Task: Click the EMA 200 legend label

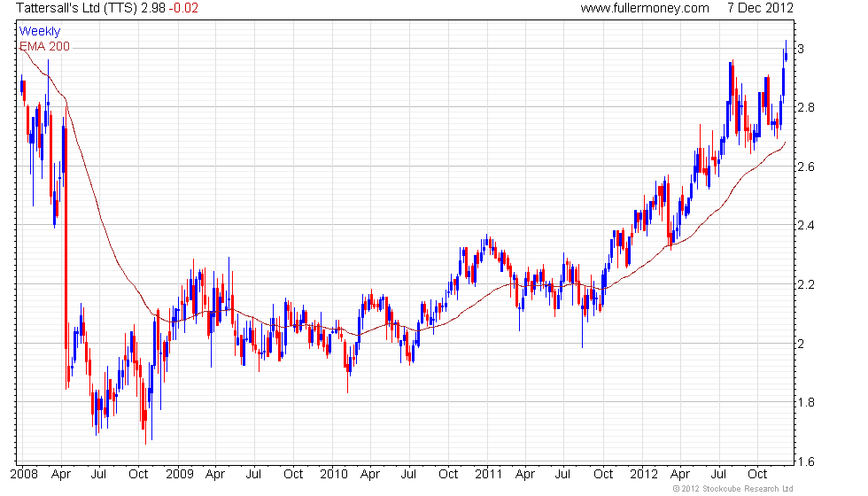Action: coord(45,46)
